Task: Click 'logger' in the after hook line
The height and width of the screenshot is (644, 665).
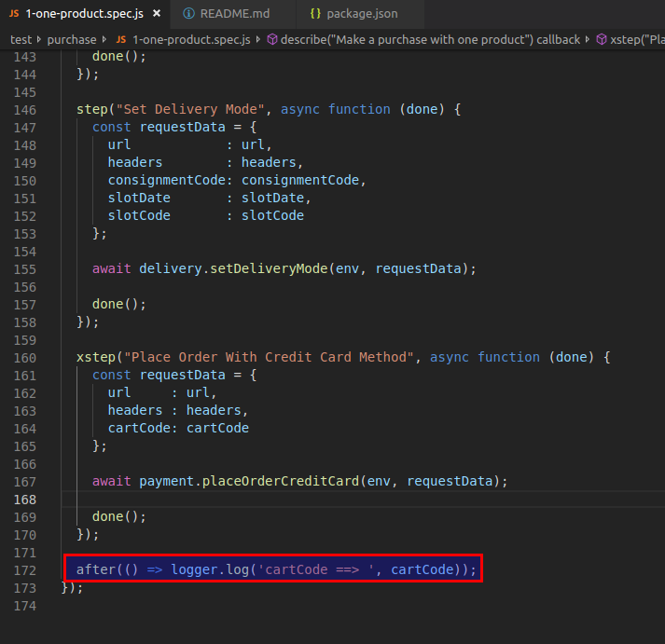Action: pos(194,569)
